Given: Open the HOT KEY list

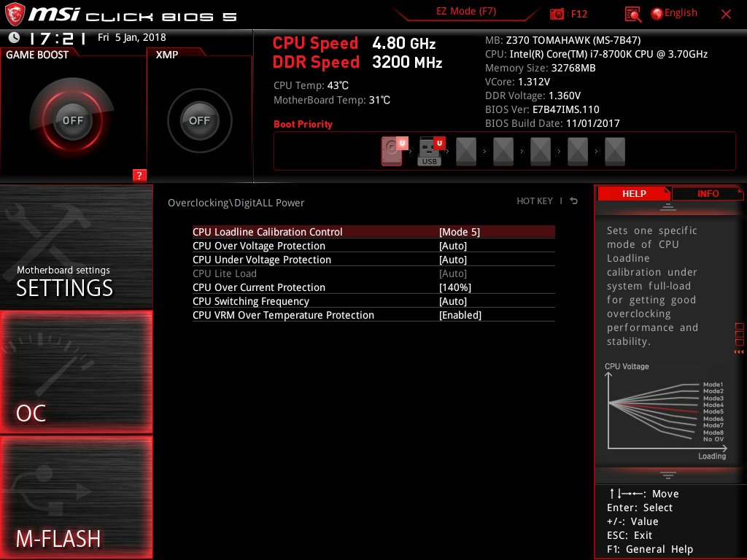Looking at the screenshot, I should 535,201.
